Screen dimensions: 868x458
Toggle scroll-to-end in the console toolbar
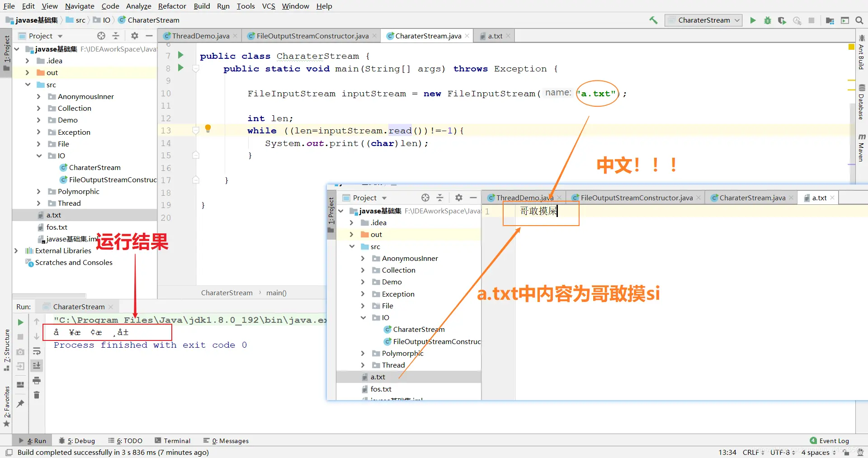point(37,365)
